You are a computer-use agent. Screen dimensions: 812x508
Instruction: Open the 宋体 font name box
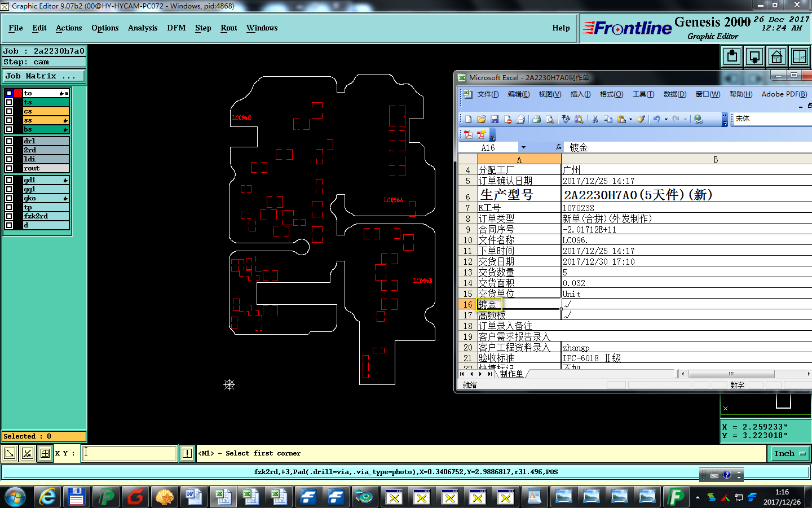[772, 119]
